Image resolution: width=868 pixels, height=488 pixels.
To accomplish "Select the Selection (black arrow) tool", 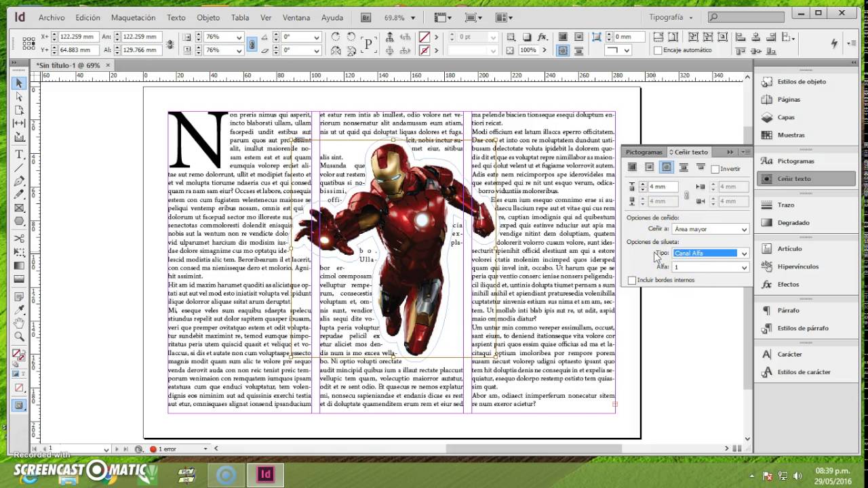I will point(19,83).
